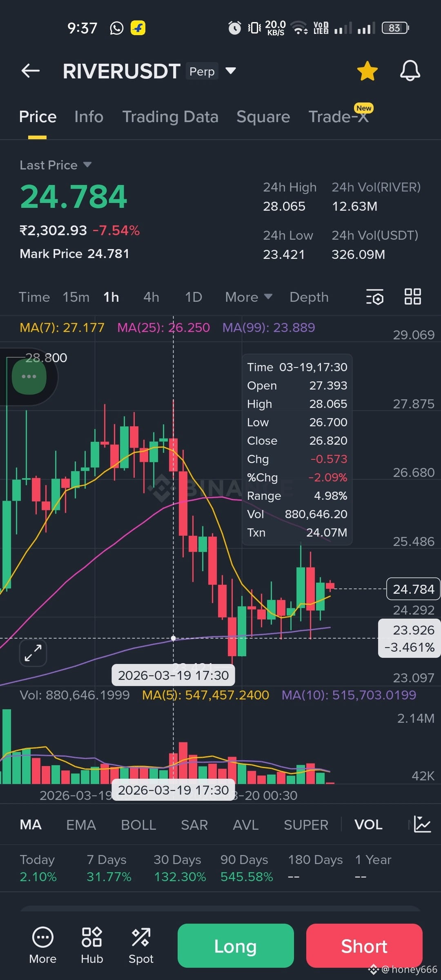Image resolution: width=441 pixels, height=980 pixels.
Task: Tap the battery indicator in status bar
Action: [395, 28]
